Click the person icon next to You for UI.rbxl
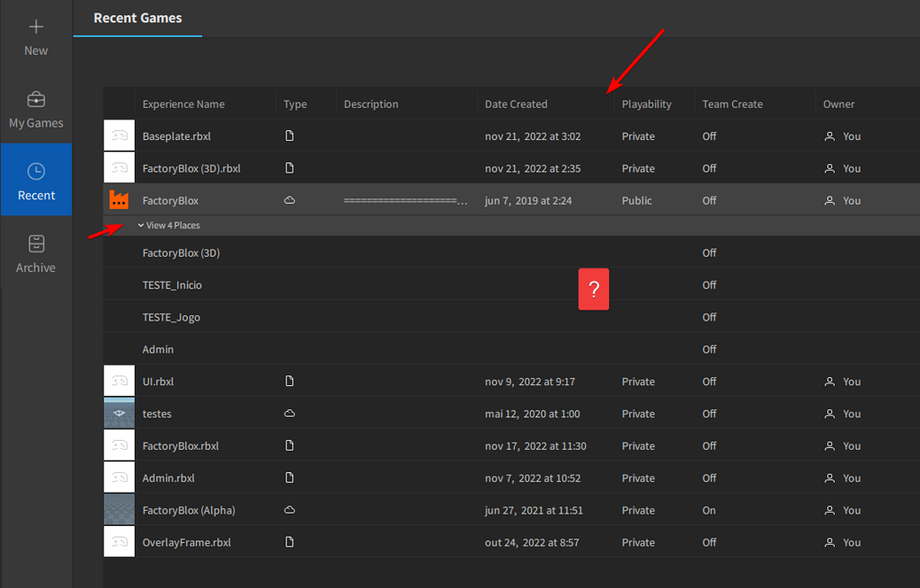Screen dimensions: 920x588 click(828, 381)
